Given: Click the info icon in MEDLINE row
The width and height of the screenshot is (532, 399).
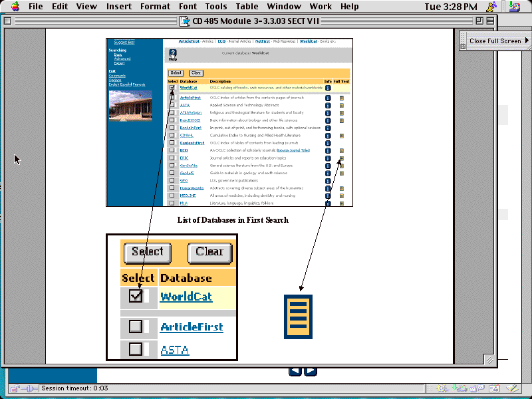Looking at the screenshot, I should (328, 196).
